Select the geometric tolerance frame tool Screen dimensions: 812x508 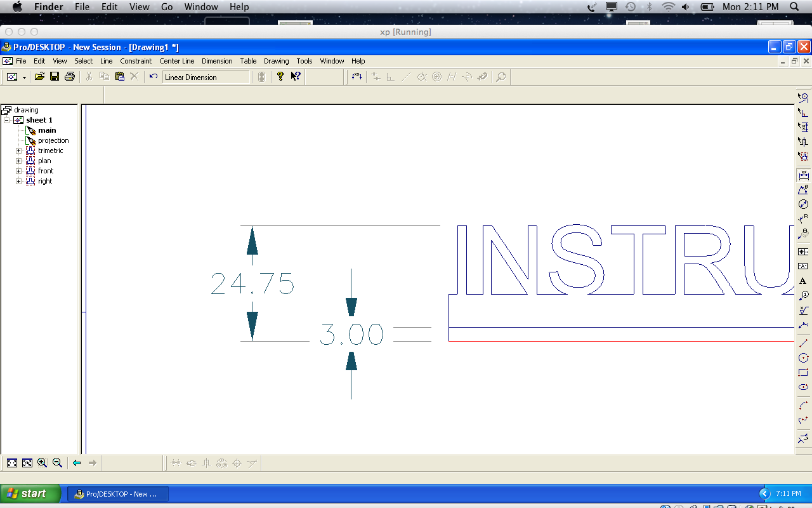(x=803, y=251)
